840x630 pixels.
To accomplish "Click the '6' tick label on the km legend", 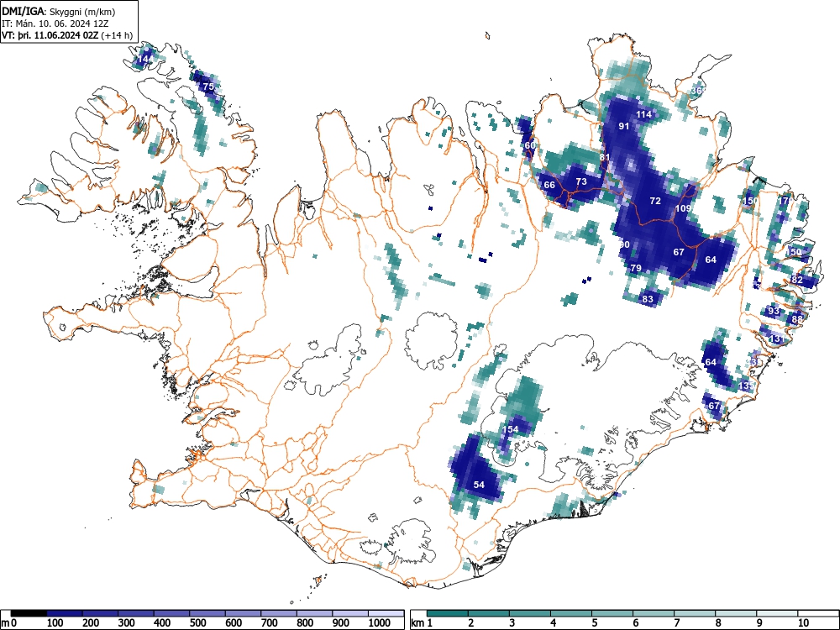I will (636, 623).
